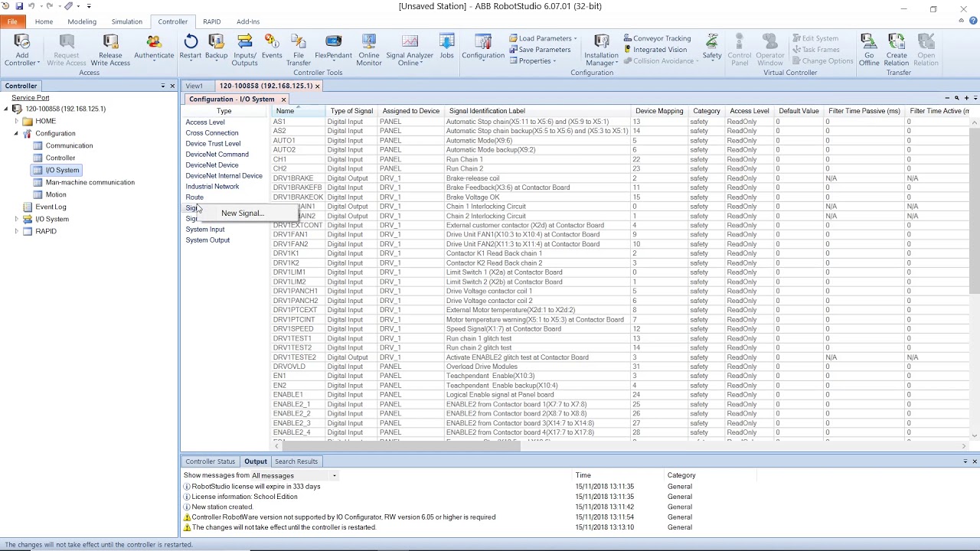
Task: Open the Authenticate tool
Action: click(154, 47)
